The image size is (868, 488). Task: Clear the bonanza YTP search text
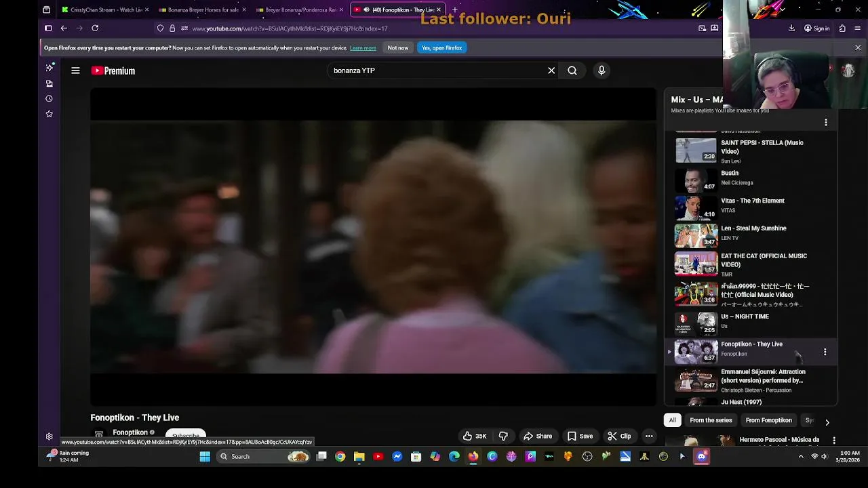[x=551, y=70]
